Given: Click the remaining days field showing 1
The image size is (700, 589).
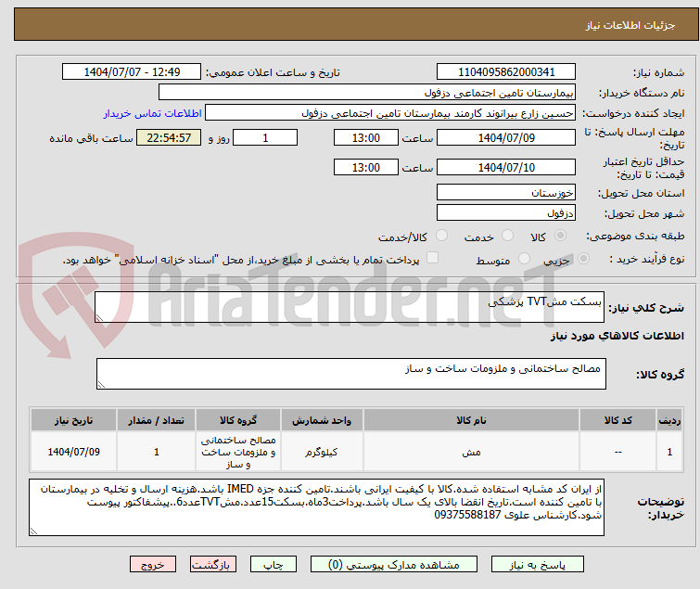Looking at the screenshot, I should tap(265, 137).
